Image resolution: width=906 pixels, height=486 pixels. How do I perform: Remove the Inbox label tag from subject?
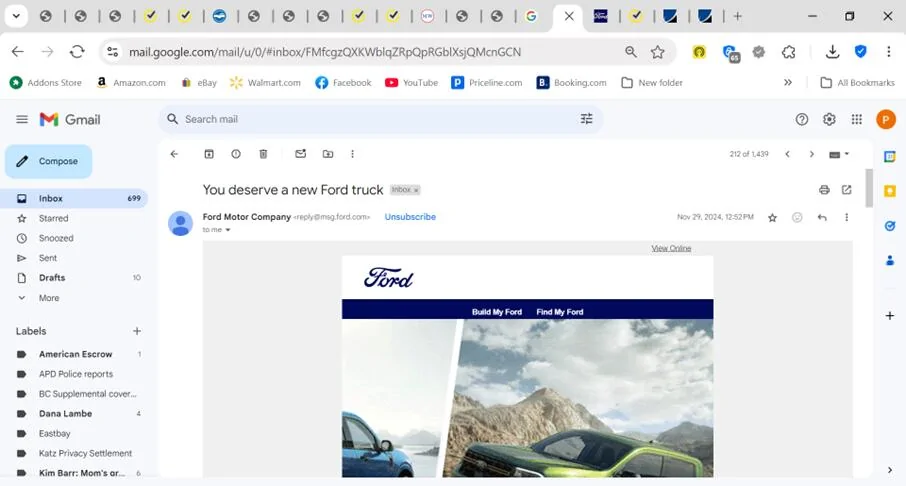pos(416,190)
